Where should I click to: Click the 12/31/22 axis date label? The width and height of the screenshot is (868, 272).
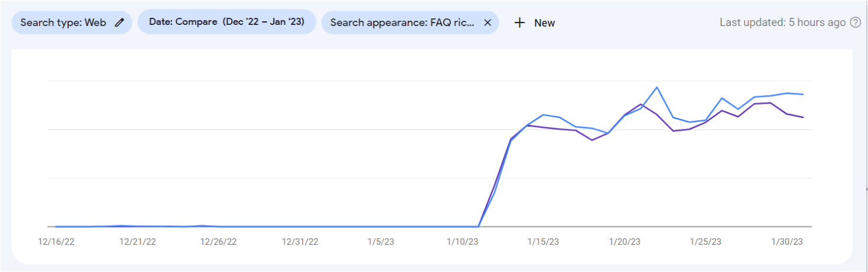300,242
